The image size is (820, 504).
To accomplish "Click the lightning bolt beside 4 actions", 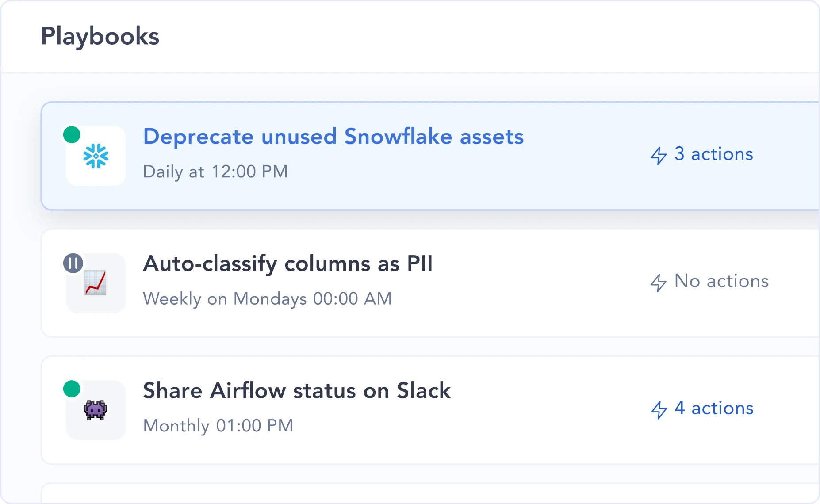I will 659,409.
